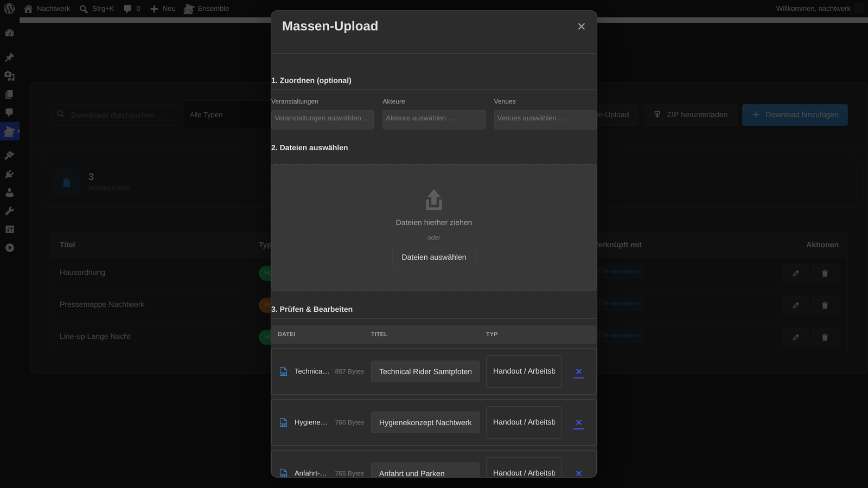Viewport: 868px width, 488px height.
Task: Click Hausordnung title in table
Action: click(x=82, y=273)
